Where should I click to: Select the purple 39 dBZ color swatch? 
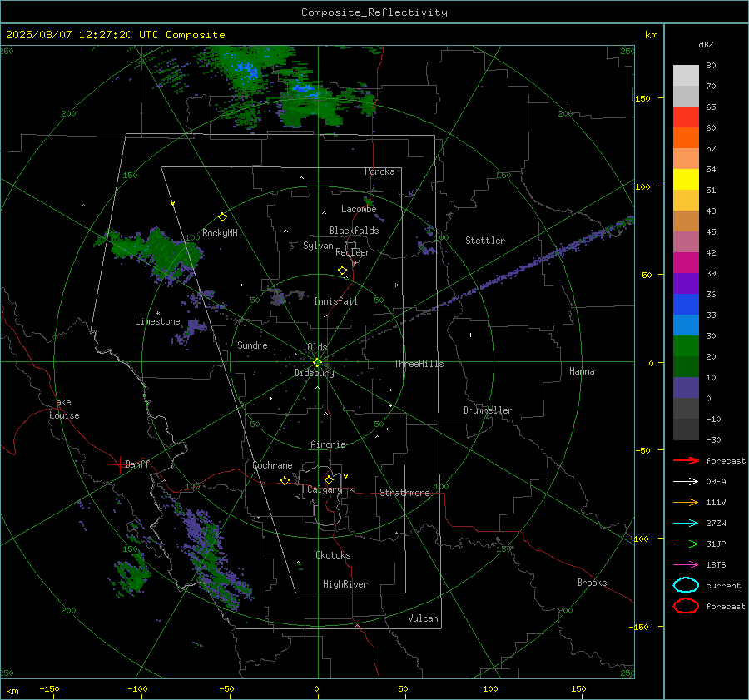(x=686, y=283)
